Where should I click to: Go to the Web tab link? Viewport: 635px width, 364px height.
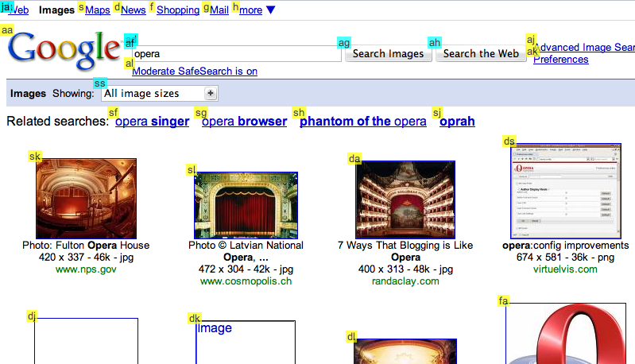click(x=18, y=10)
